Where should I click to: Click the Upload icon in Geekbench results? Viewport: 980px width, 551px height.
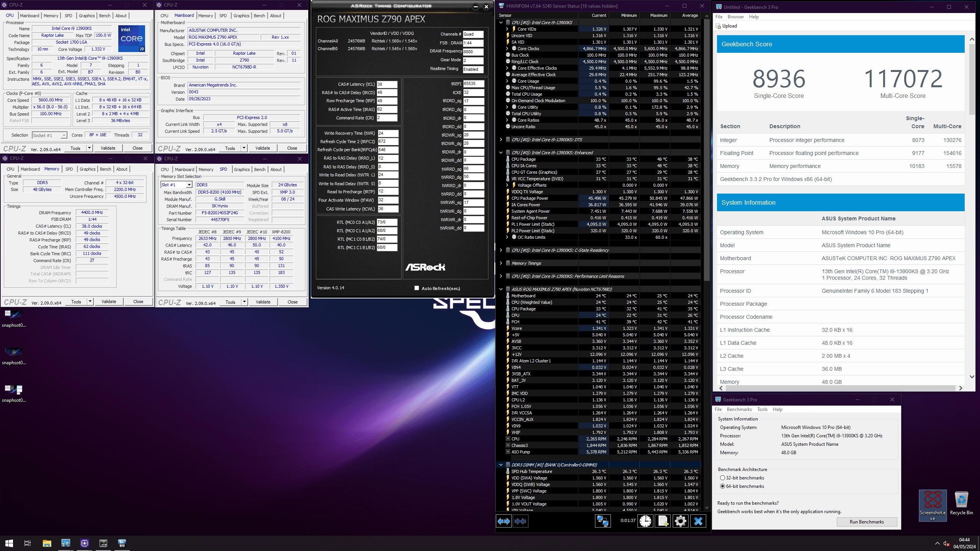coord(718,26)
